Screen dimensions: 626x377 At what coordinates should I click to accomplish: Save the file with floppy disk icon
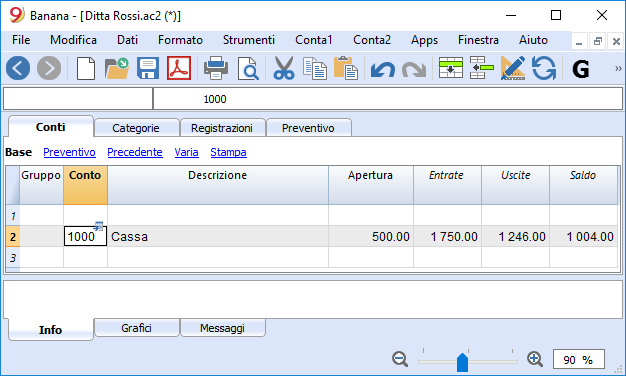pos(148,68)
